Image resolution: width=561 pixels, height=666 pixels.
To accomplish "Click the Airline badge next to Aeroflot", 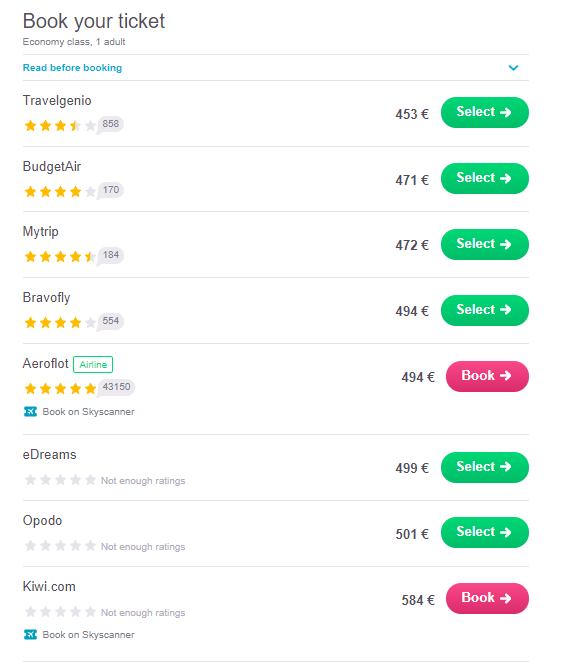I will click(x=93, y=364).
